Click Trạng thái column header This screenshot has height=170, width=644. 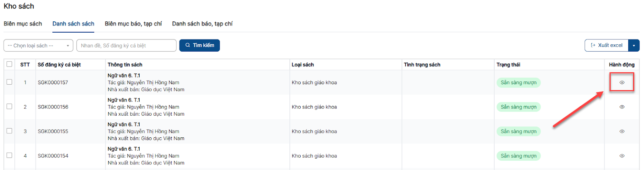(508, 64)
